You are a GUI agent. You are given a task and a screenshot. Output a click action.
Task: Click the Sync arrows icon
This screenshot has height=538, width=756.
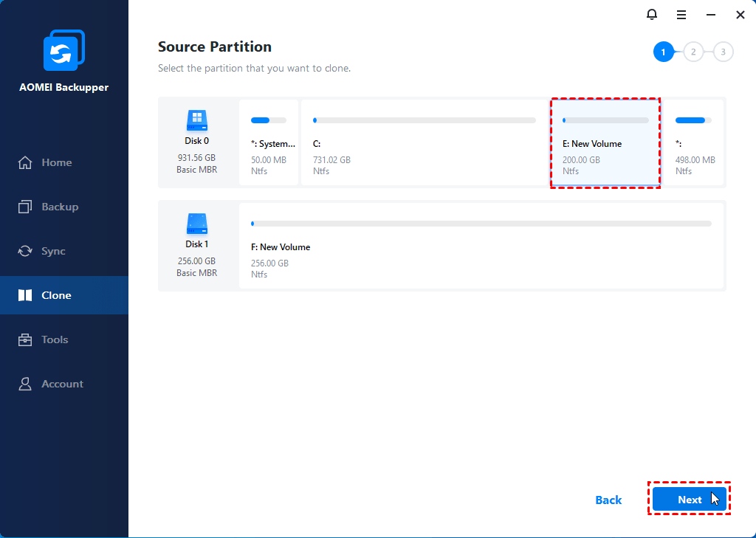click(26, 251)
